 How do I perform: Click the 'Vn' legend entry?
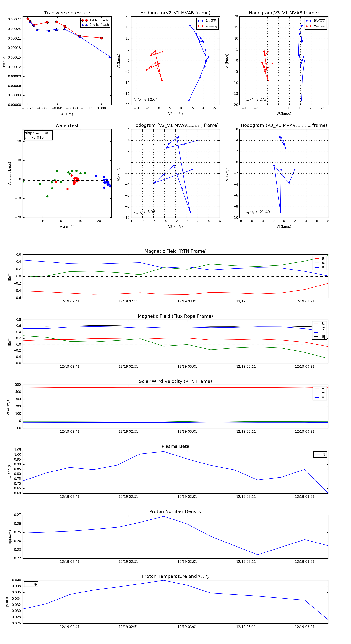point(320,398)
